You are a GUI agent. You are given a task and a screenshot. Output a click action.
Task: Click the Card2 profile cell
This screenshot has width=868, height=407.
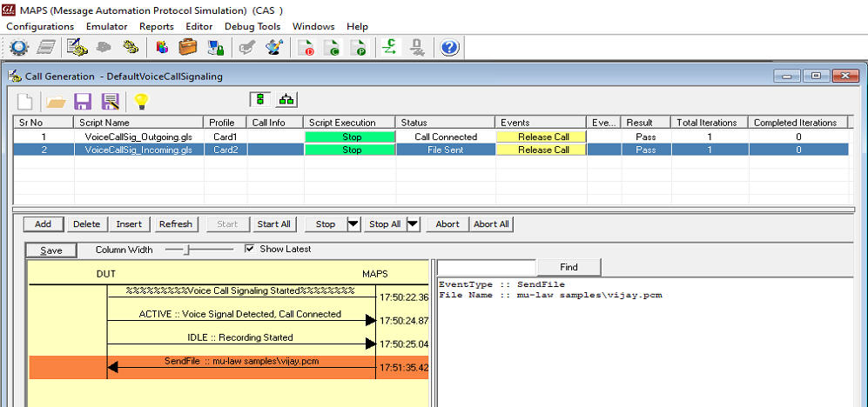(225, 150)
